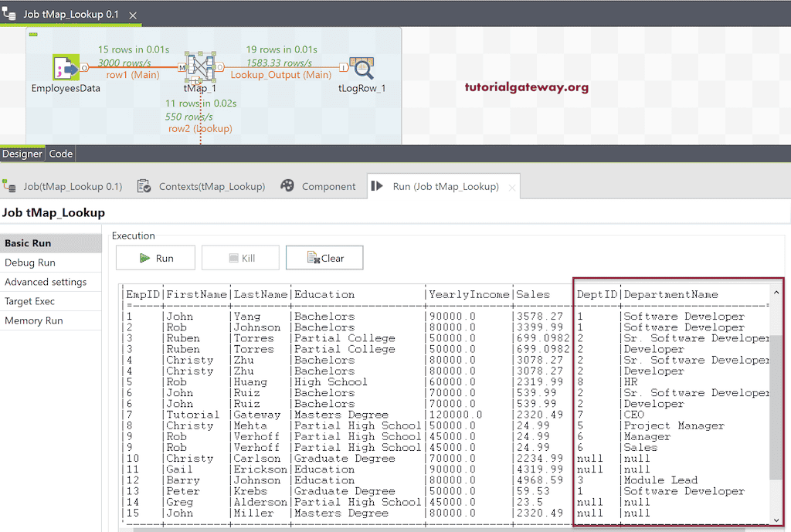Screen dimensions: 791x532
Task: Select the EmployeesData input component on canvas
Action: [x=66, y=68]
